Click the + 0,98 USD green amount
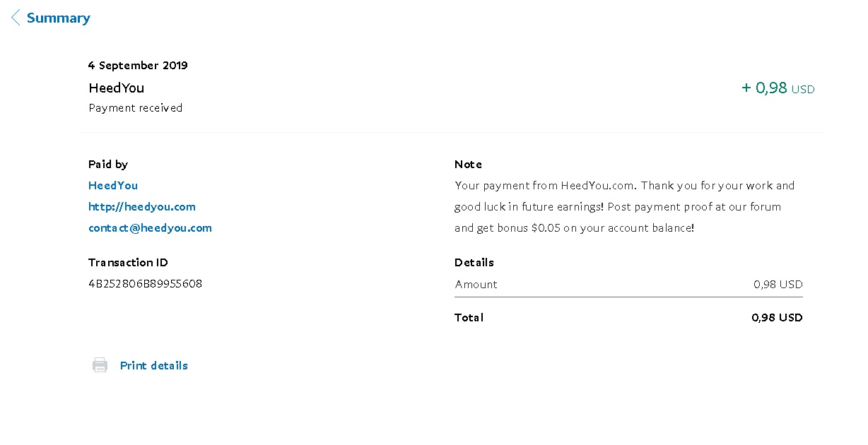Viewport: 868px width, 445px height. (778, 88)
